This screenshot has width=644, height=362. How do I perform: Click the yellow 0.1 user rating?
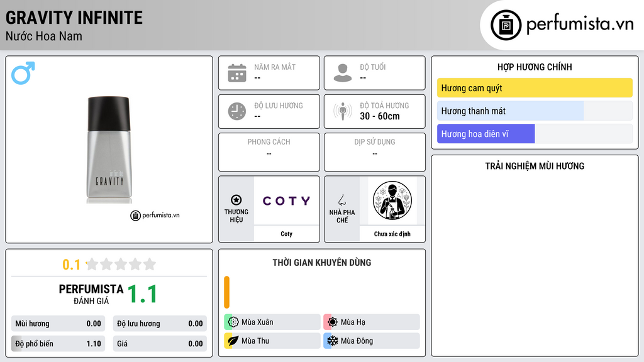pos(71,265)
